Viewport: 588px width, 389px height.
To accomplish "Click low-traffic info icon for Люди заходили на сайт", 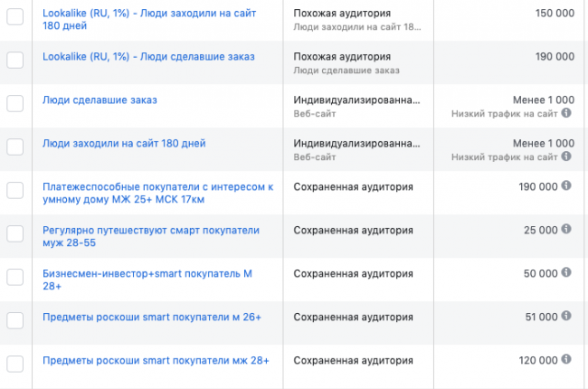I will tap(566, 157).
